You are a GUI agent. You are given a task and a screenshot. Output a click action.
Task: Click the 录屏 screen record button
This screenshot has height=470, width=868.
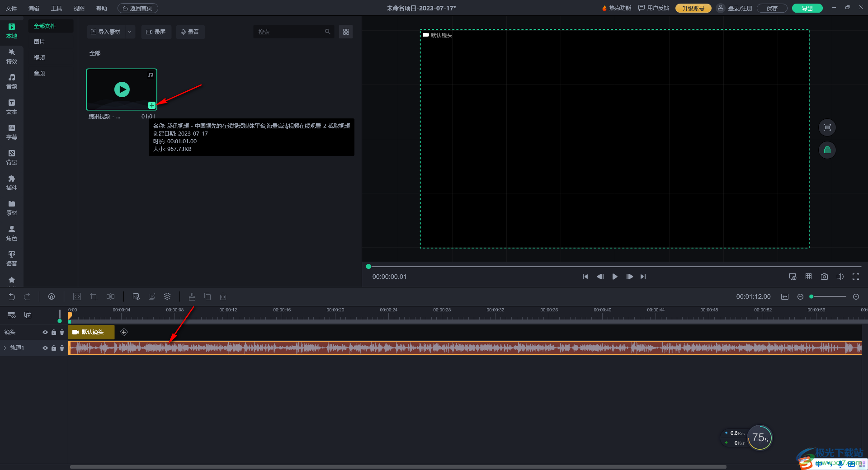click(x=156, y=32)
